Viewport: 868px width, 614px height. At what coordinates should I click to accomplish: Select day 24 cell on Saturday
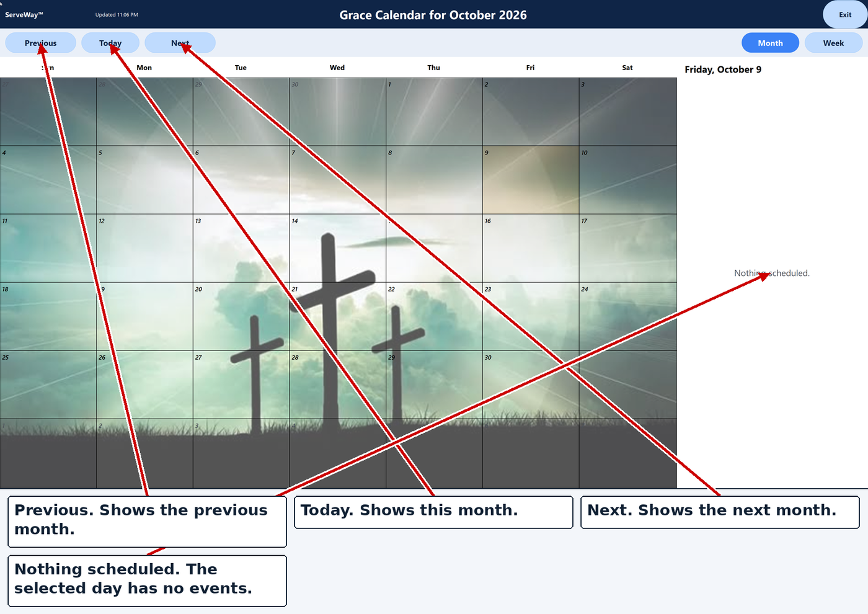pos(628,316)
